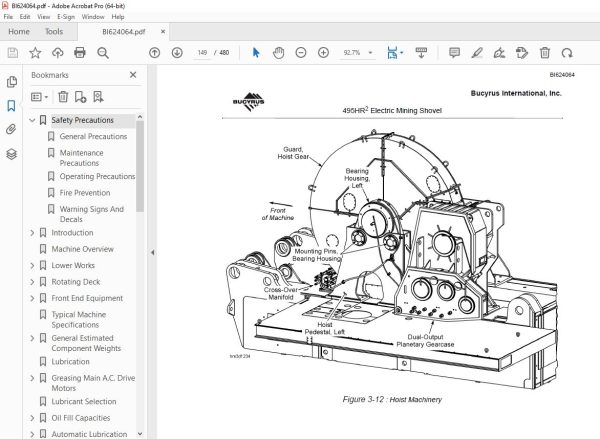Select the Highlight text pen
The width and height of the screenshot is (600, 439).
coord(477,52)
